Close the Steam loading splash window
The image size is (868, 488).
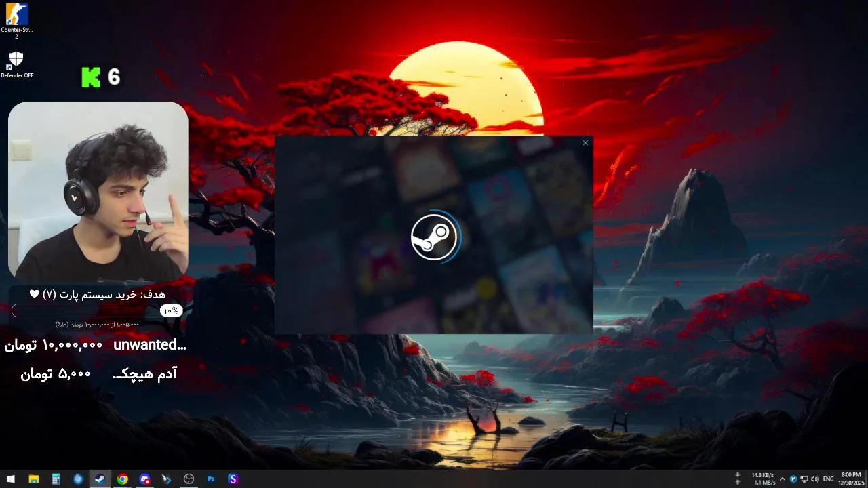pyautogui.click(x=586, y=142)
